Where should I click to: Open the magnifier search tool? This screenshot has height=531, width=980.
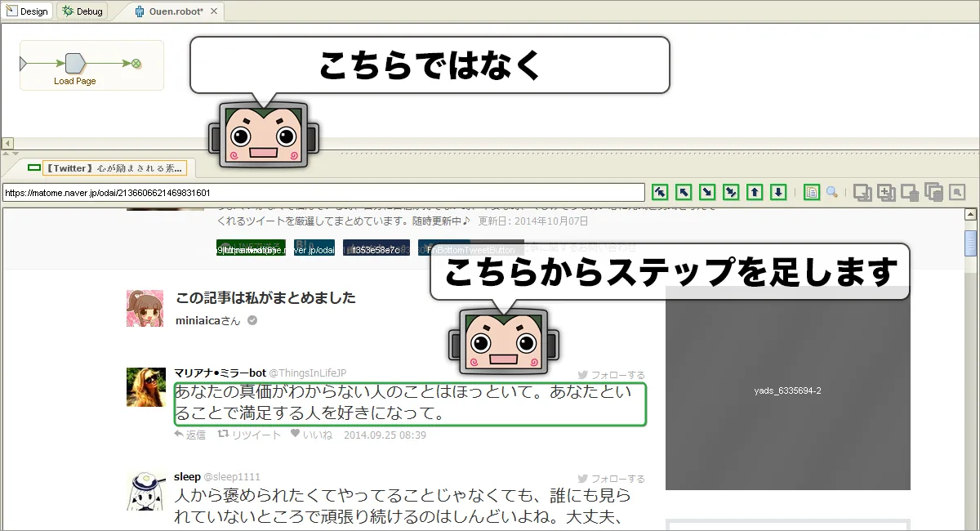[x=832, y=192]
